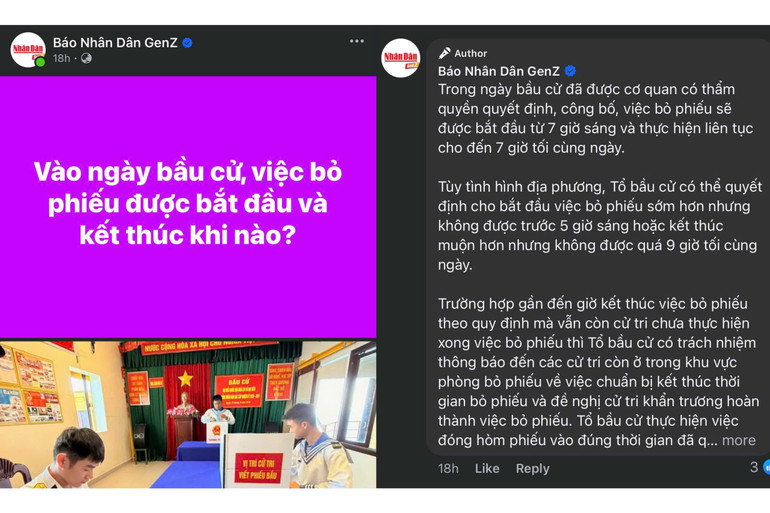Click the blue verified badge in post header
770x513 pixels.
pos(187,43)
